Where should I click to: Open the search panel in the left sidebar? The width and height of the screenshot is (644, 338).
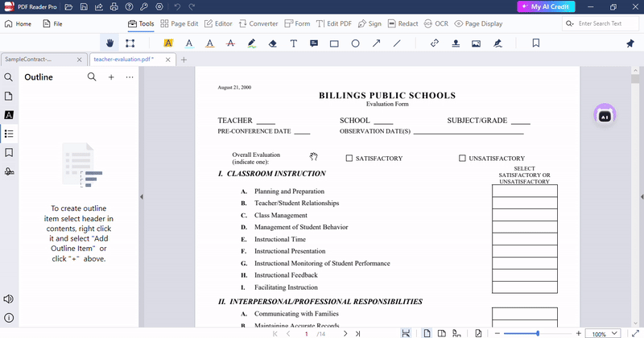click(9, 77)
